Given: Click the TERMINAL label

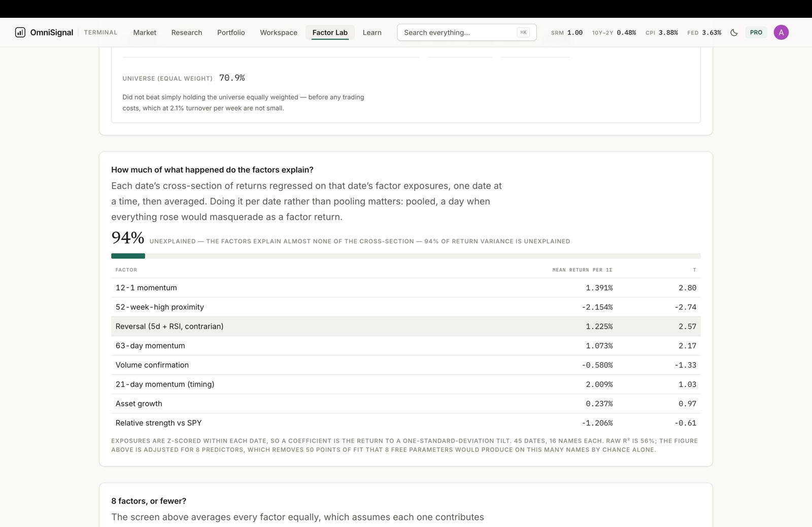Looking at the screenshot, I should (100, 32).
